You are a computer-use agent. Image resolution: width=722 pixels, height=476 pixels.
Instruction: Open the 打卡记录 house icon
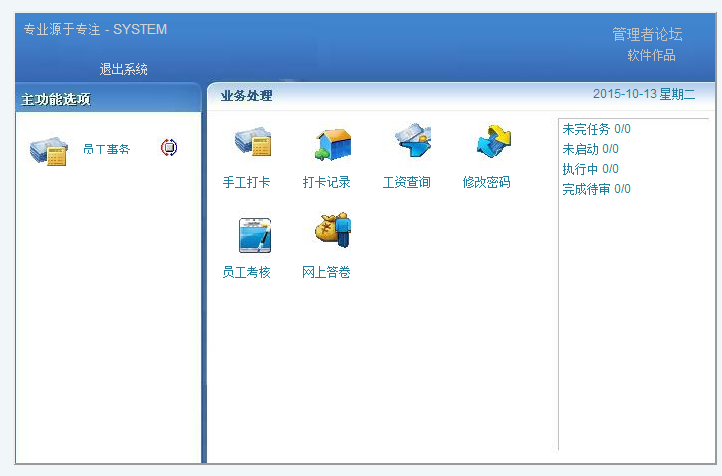[x=332, y=144]
